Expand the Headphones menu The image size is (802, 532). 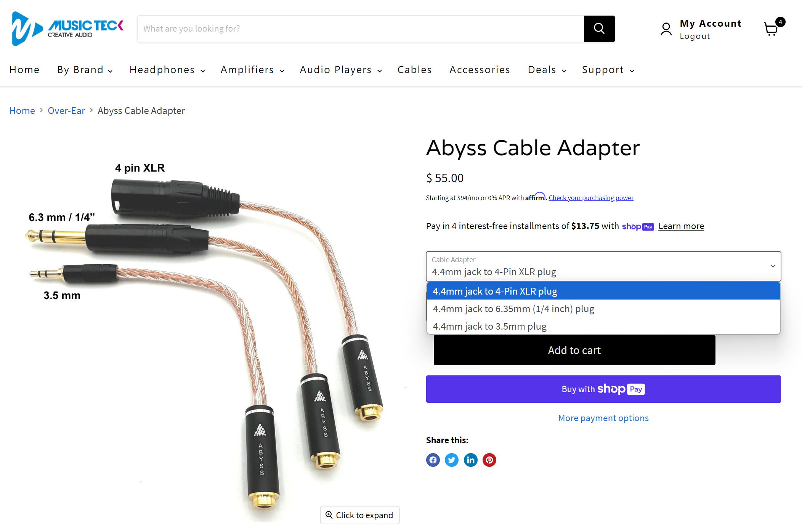pyautogui.click(x=167, y=70)
